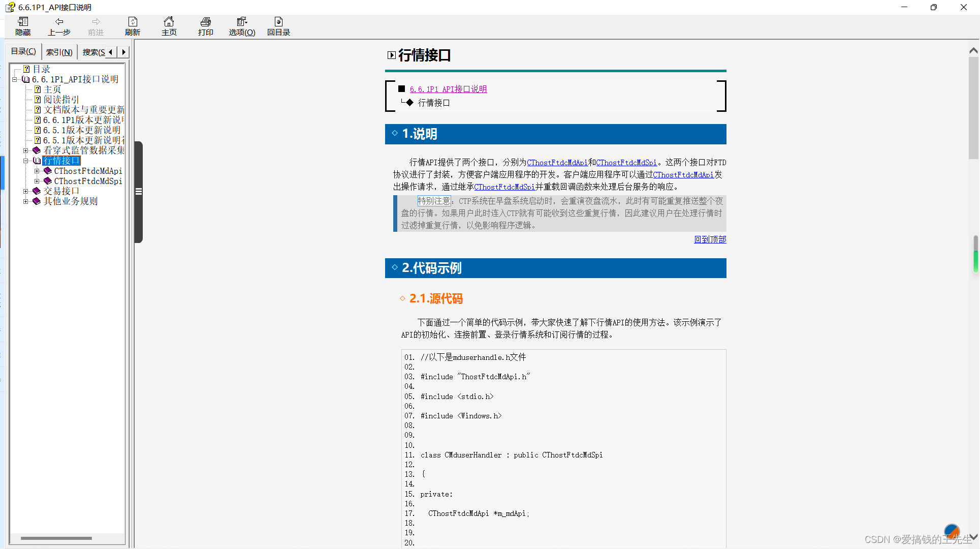The height and width of the screenshot is (549, 980).
Task: Collapse the 行情接口 tree node
Action: point(26,161)
